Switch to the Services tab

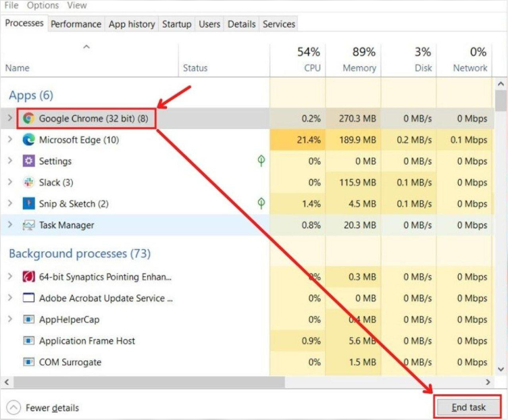[x=279, y=24]
